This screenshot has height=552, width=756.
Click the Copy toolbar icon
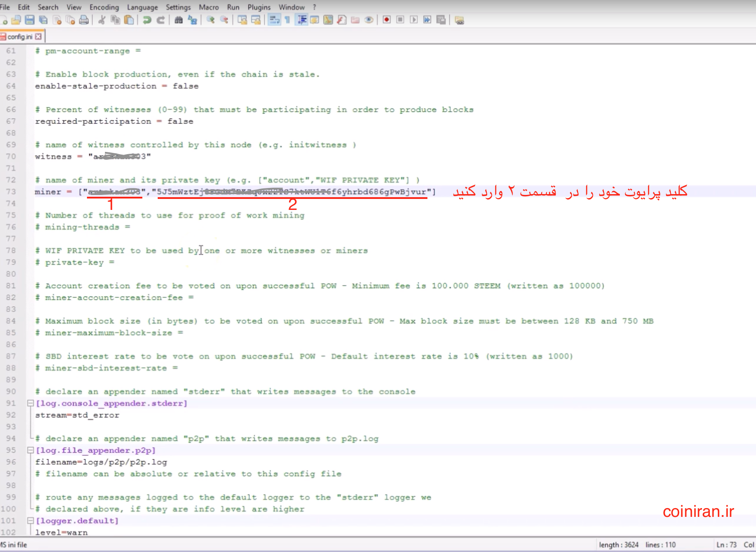pos(116,20)
